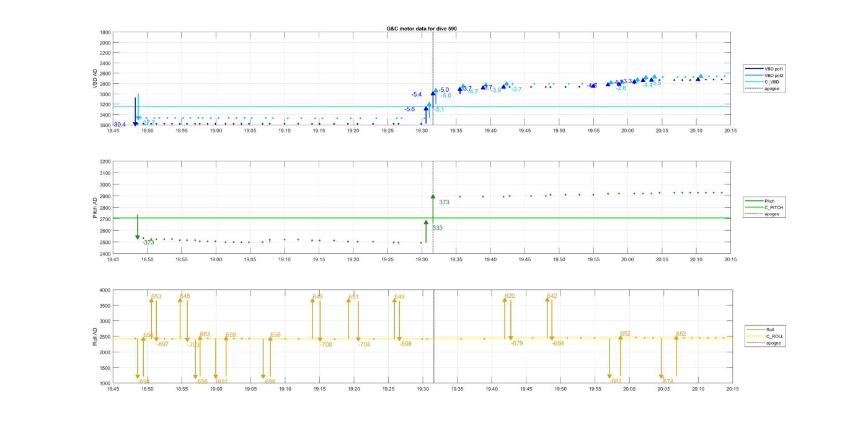Click the "2700" tick on Pitch AD axis
The image size is (868, 430).
(x=105, y=219)
